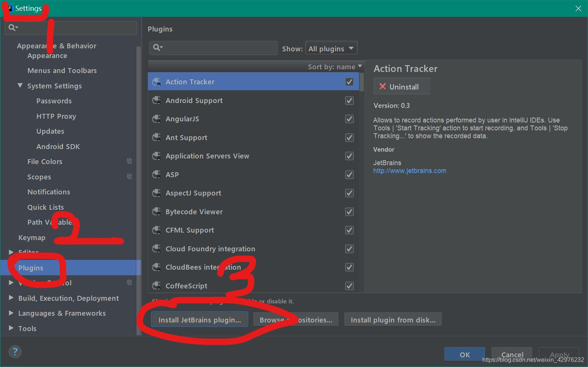Expand Build, Execution, Deployment node

pyautogui.click(x=11, y=298)
